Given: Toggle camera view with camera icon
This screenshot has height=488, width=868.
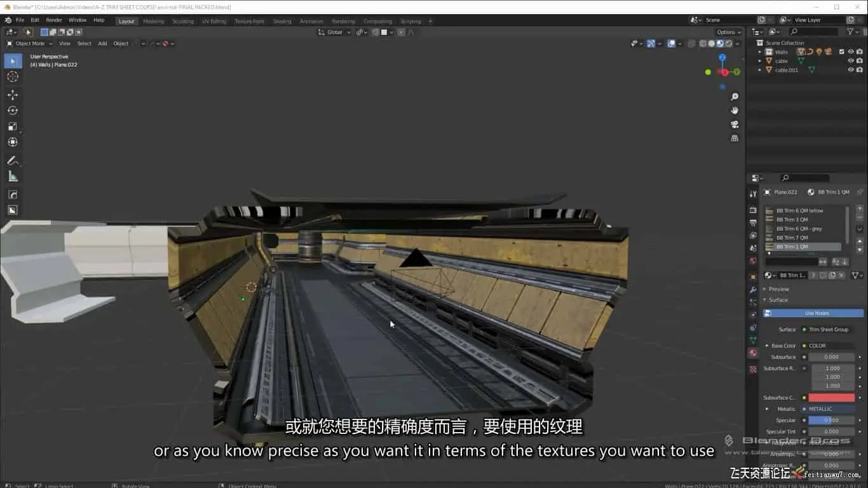Looking at the screenshot, I should (x=735, y=125).
